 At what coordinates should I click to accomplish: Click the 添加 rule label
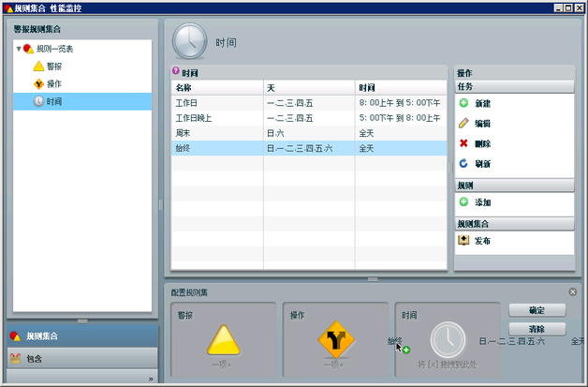482,202
